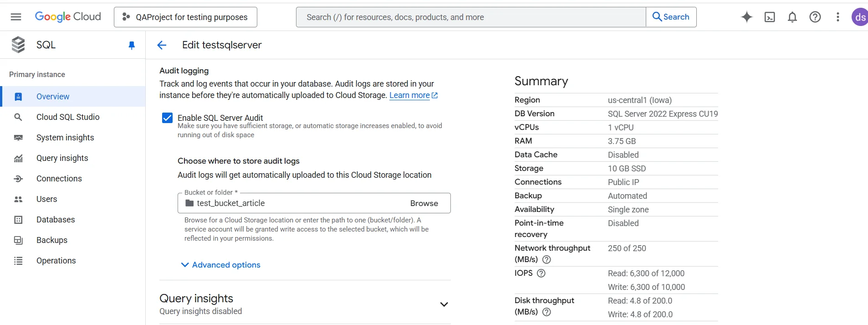Go to Query insights sidebar item

73,158
